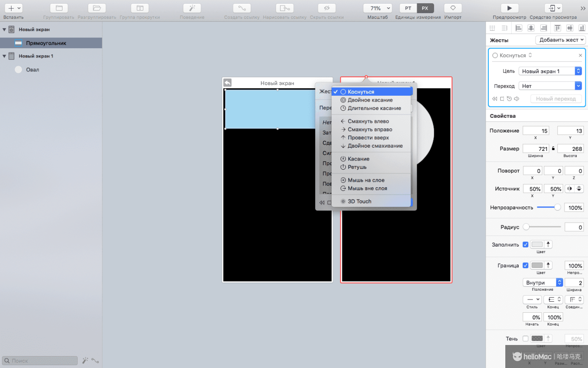Viewport: 588px width, 368px height.
Task: Collapse the Новый экран 1 tree group
Action: coord(4,56)
